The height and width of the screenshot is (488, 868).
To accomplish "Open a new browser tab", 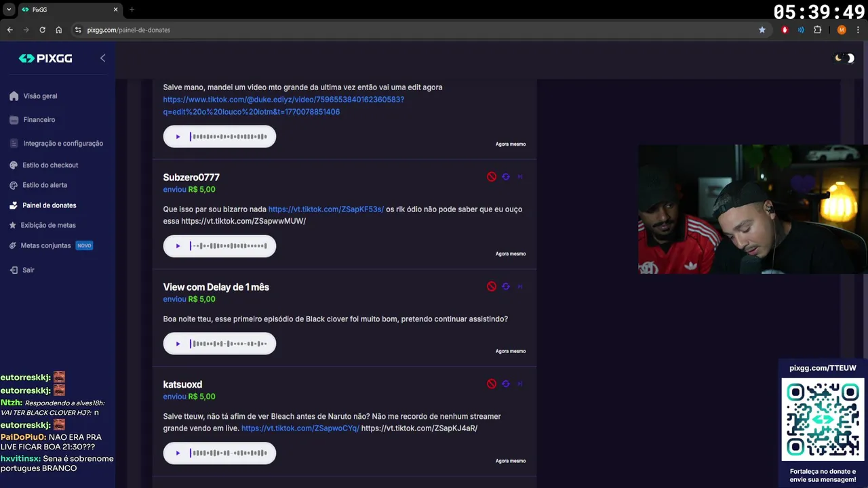I will tap(132, 9).
